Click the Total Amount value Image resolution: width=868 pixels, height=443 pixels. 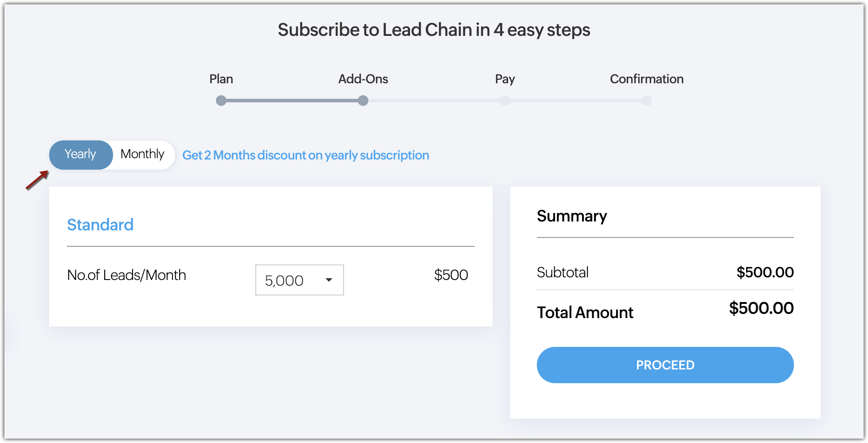pos(761,308)
